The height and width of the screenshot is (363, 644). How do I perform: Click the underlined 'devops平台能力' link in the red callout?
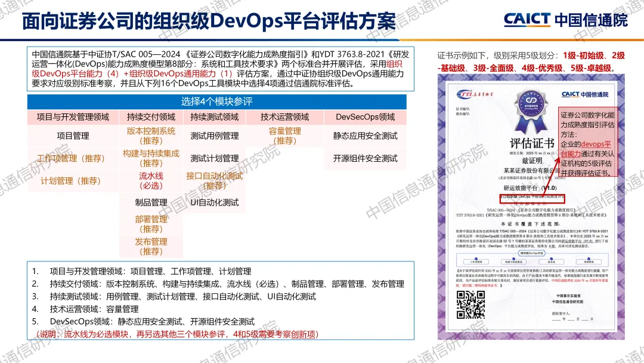click(x=586, y=149)
